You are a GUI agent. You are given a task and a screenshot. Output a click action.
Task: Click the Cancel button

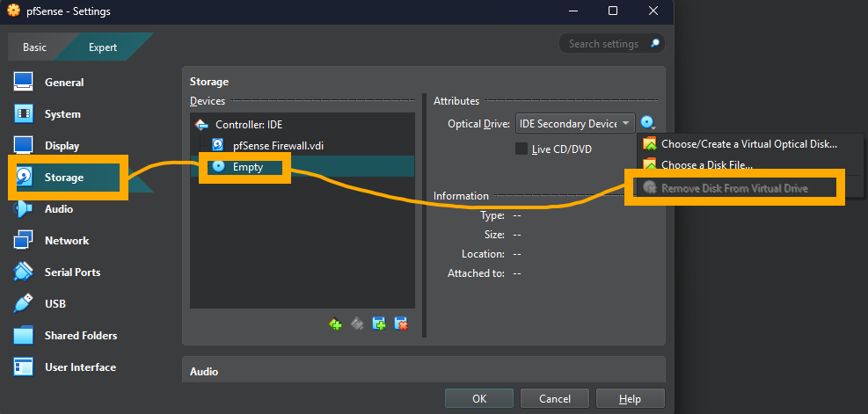tap(555, 398)
